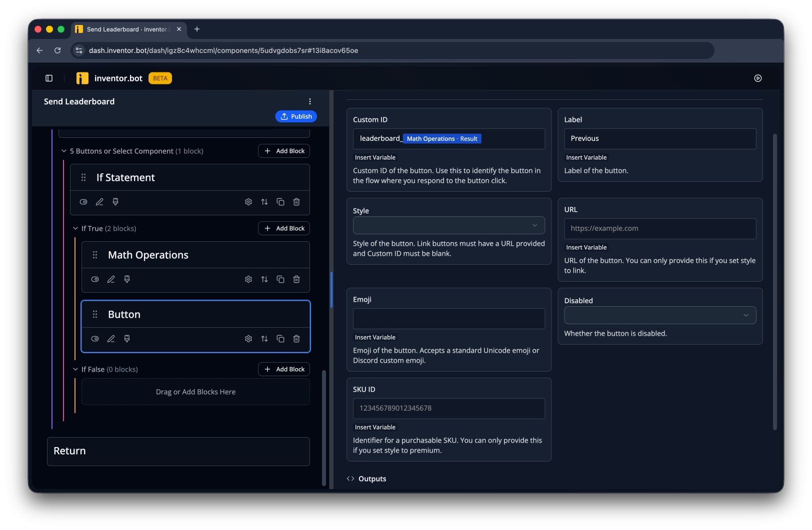Click the inventor.bot logo icon
Screen dimensions: 812x530
point(82,78)
